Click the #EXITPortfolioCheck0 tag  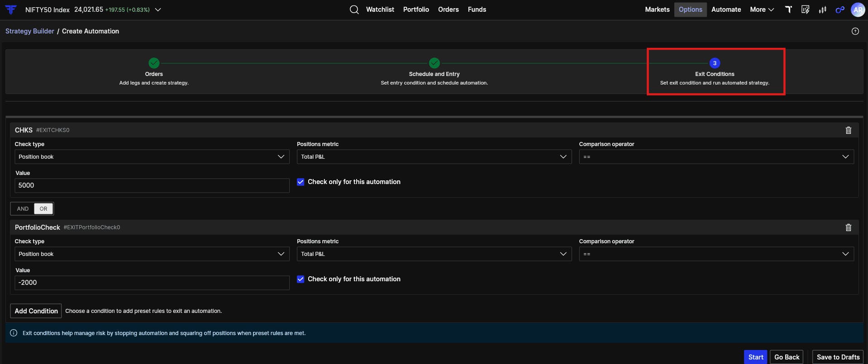pyautogui.click(x=92, y=227)
